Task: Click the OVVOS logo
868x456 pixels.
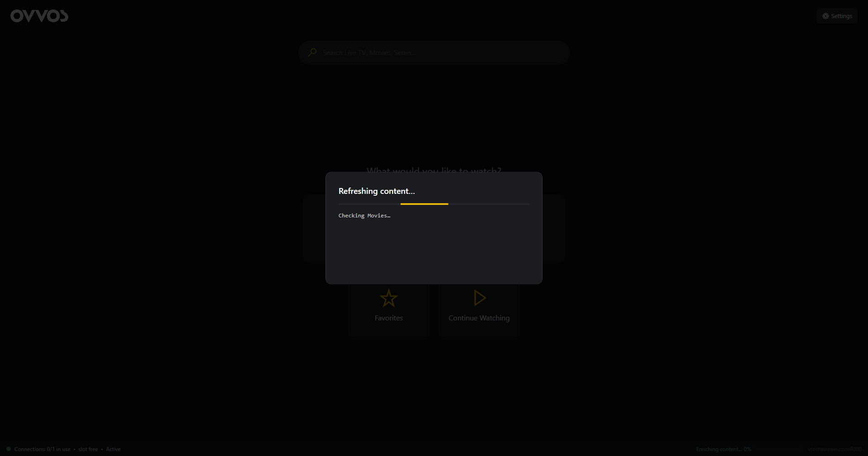Action: click(39, 16)
